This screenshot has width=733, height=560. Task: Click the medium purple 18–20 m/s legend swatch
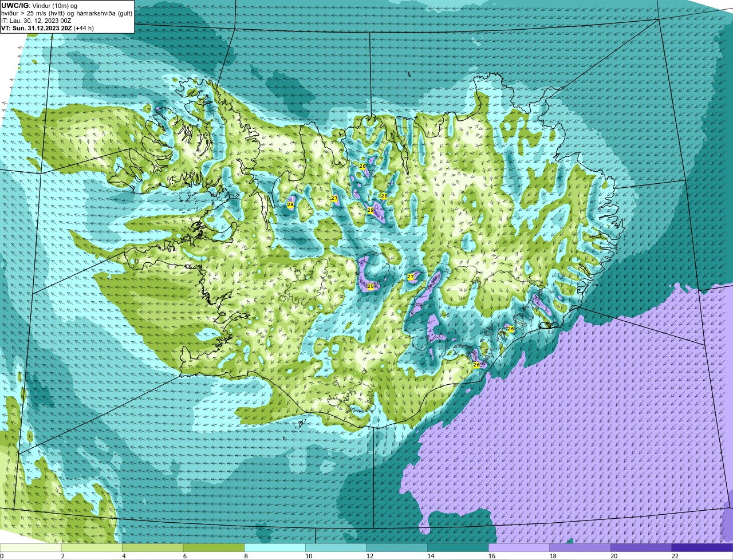click(580, 547)
